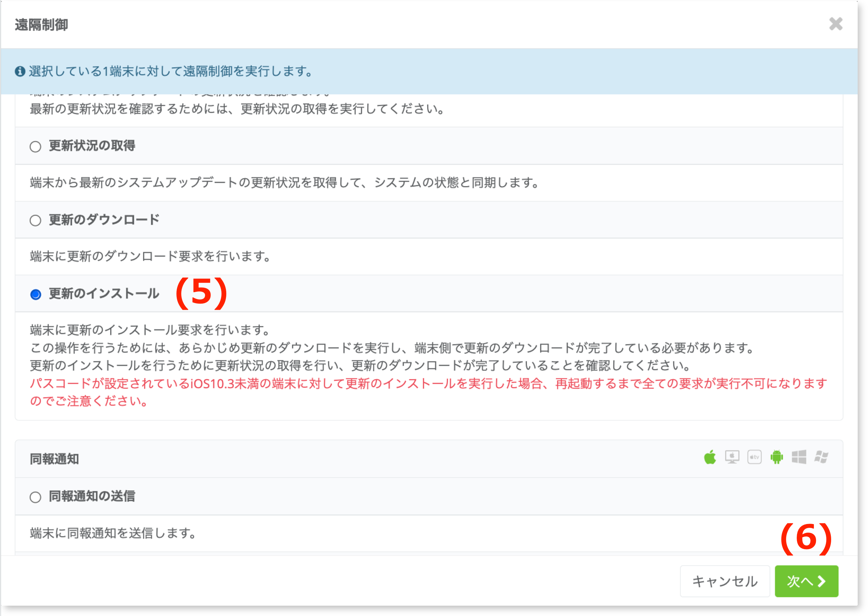Select the 更新のインストール radio button
The image size is (868, 616).
pos(35,294)
